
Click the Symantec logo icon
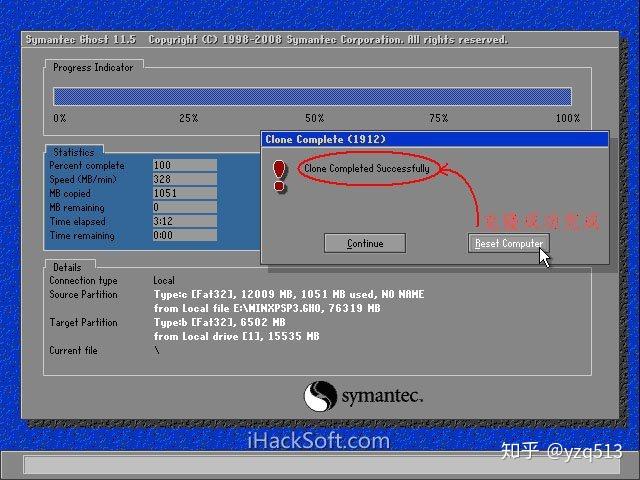tap(320, 396)
